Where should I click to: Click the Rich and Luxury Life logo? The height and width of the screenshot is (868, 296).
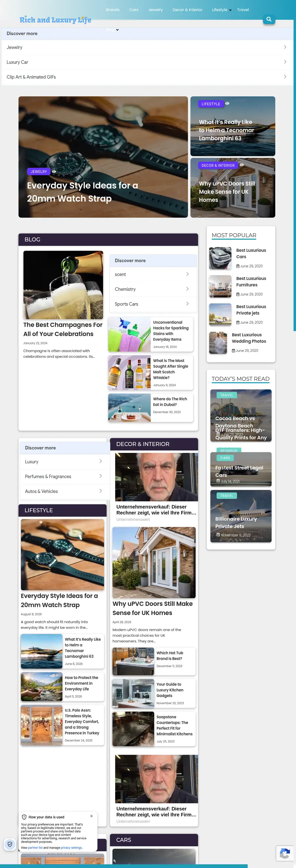tap(56, 20)
